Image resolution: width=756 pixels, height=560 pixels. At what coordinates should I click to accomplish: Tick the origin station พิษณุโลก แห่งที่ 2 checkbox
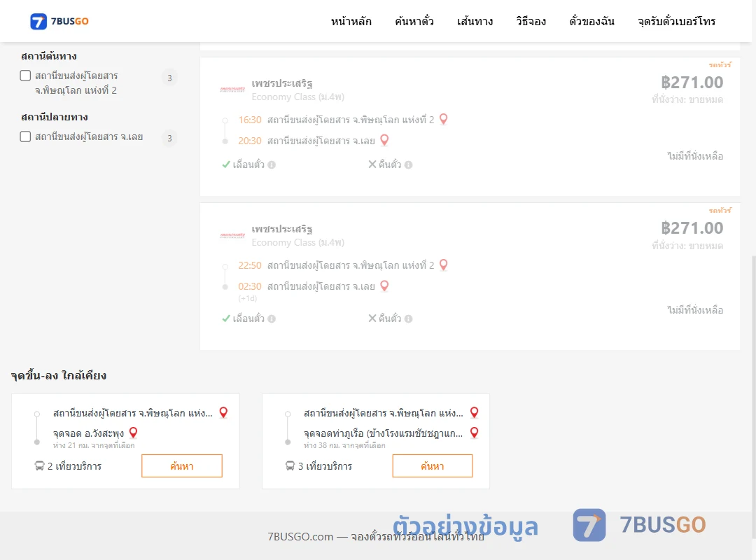[x=26, y=76]
